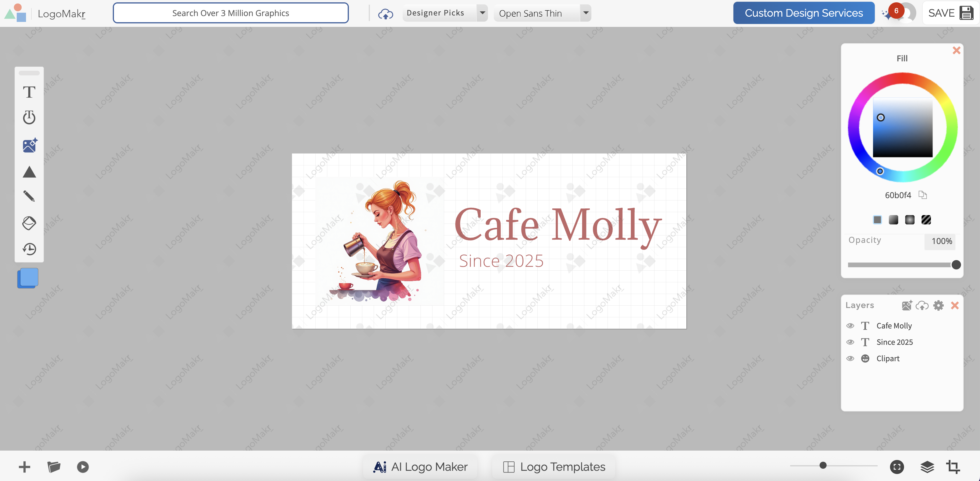Click inside the saturation square picker
The height and width of the screenshot is (481, 980).
(902, 127)
